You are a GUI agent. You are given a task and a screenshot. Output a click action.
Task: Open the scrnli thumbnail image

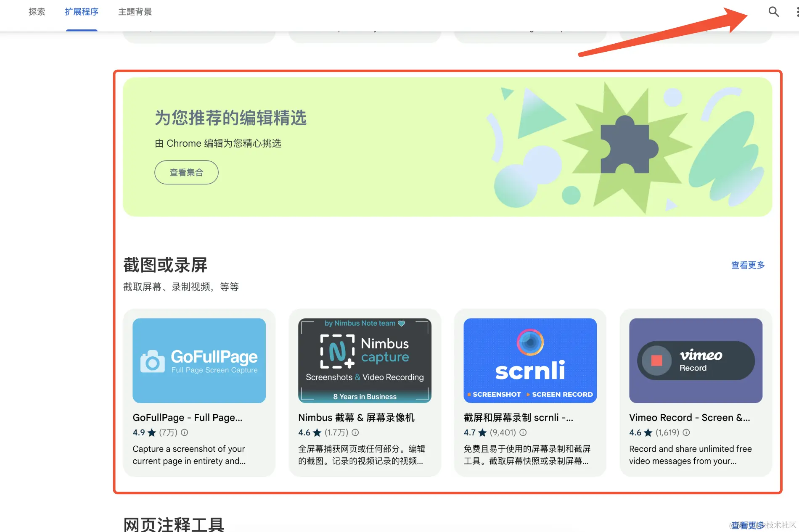pos(530,361)
